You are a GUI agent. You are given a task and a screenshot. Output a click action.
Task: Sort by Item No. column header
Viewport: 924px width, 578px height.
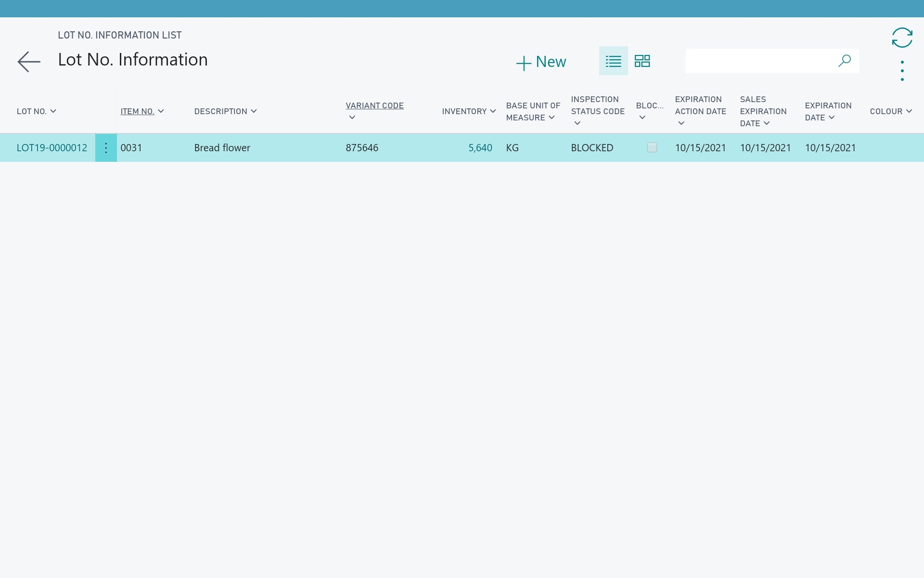(137, 111)
